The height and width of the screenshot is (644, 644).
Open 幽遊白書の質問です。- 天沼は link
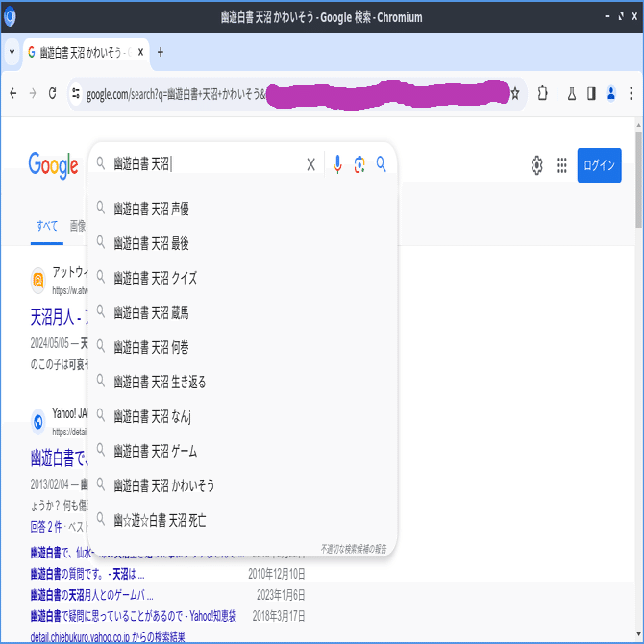[87, 574]
